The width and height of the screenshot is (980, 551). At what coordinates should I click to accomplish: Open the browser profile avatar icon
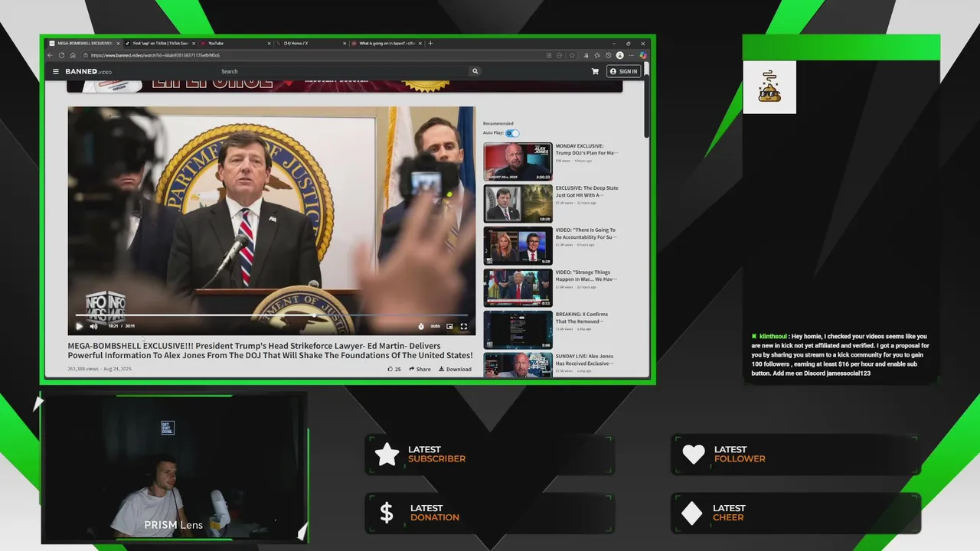[620, 55]
